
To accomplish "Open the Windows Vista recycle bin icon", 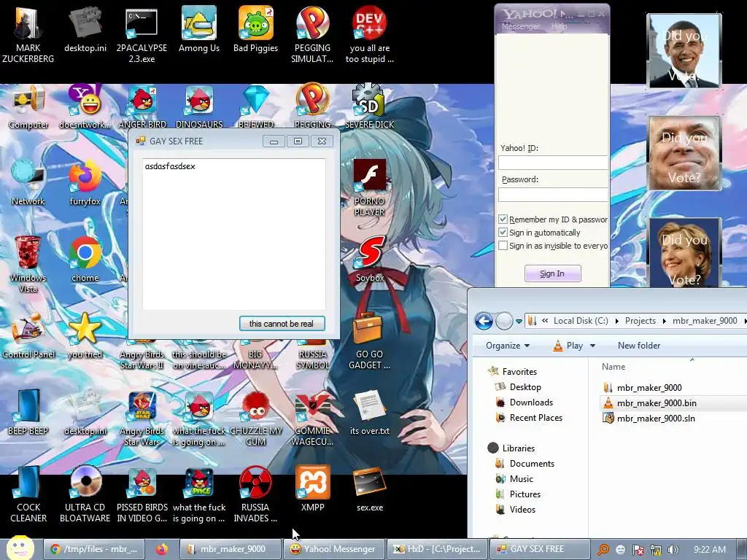I will (x=28, y=264).
